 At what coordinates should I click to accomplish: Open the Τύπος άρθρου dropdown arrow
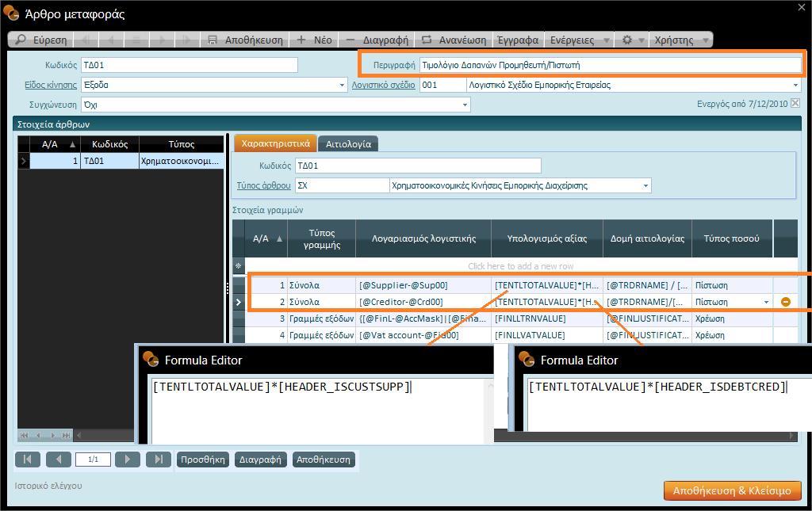(645, 185)
